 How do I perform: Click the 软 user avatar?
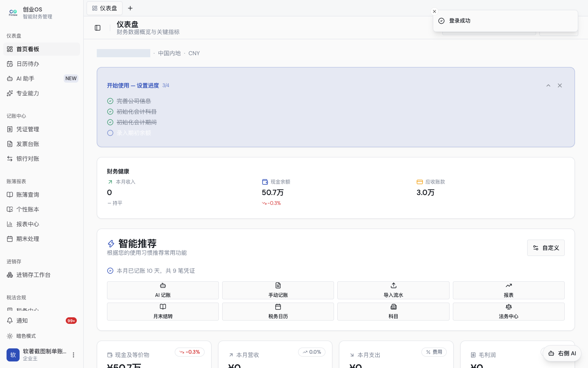click(x=13, y=355)
